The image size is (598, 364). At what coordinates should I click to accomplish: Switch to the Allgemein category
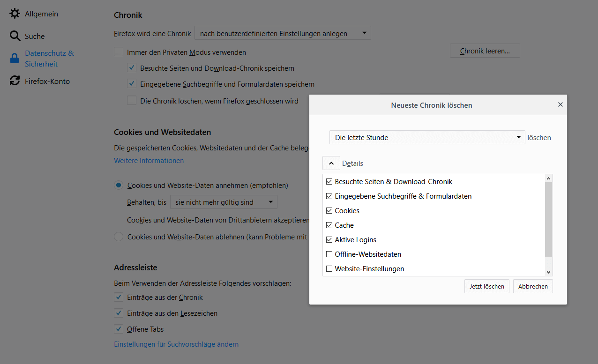41,14
